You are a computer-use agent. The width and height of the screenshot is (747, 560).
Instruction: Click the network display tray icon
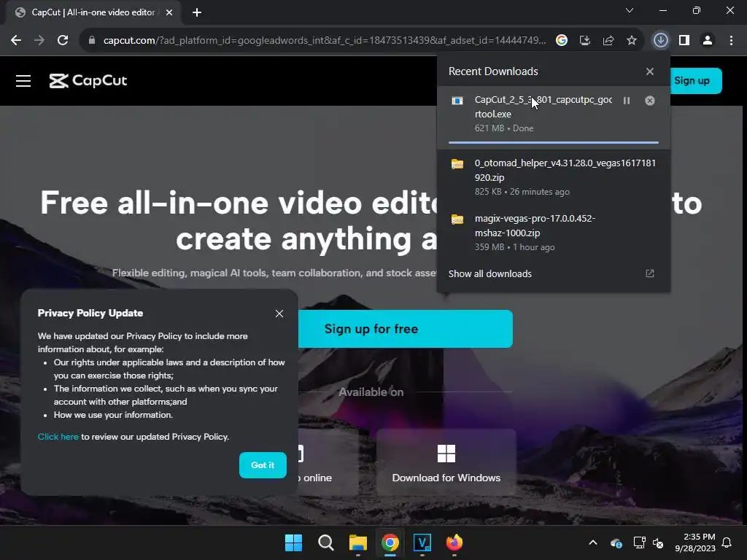click(639, 542)
